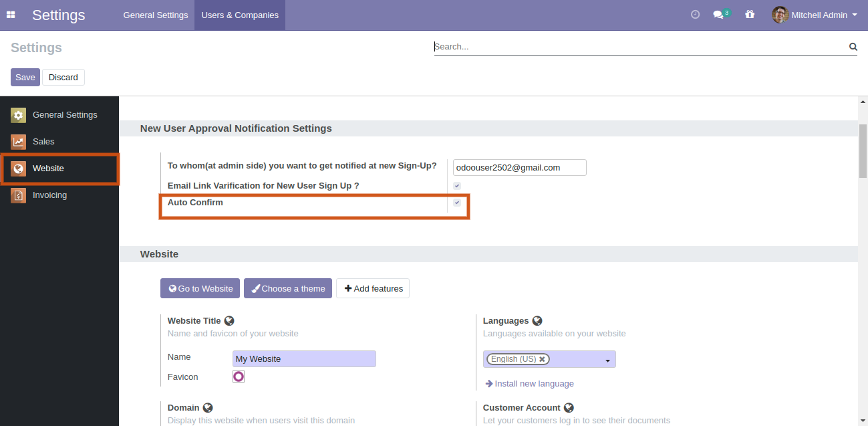This screenshot has height=426, width=868.
Task: Click Add features button
Action: point(373,289)
